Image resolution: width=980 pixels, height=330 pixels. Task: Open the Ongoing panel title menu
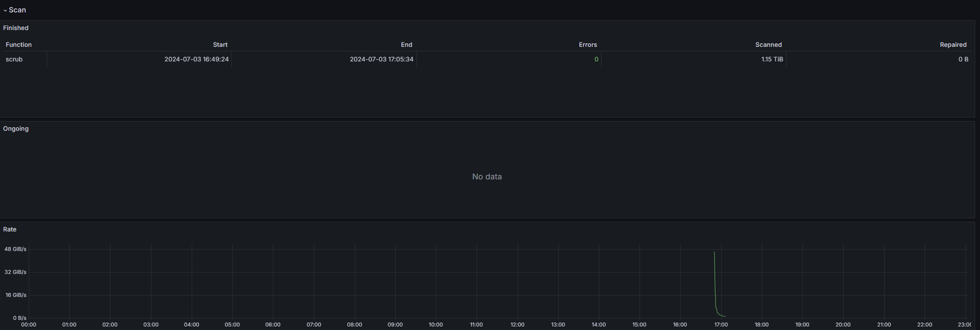(16, 129)
